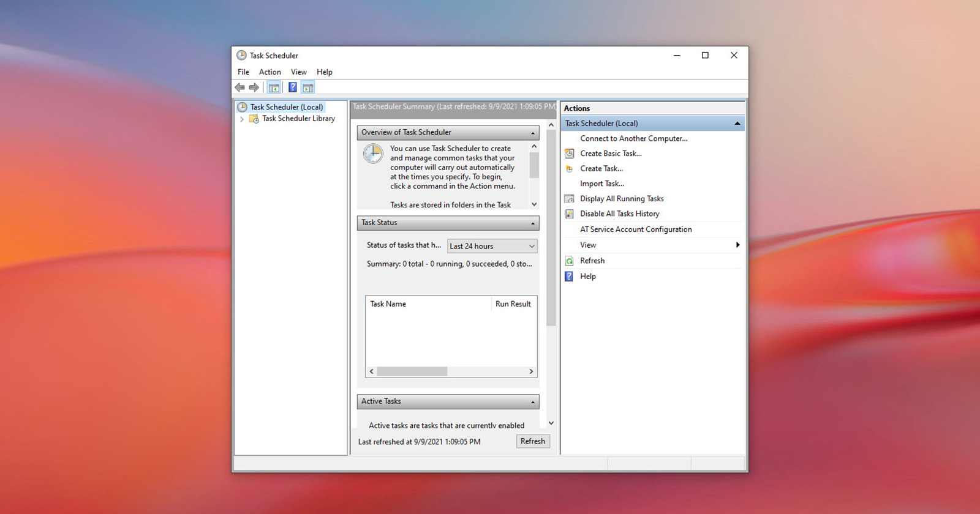Click Create Basic Task action
The height and width of the screenshot is (514, 980).
point(611,154)
